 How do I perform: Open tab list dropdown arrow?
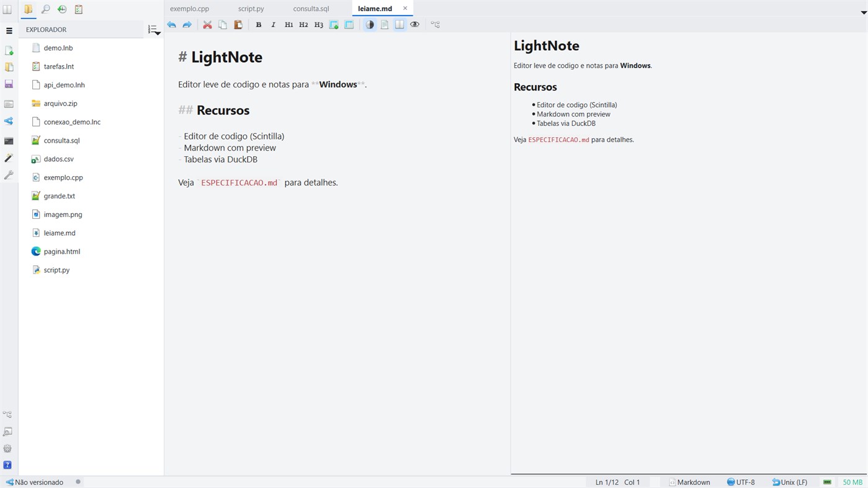click(863, 12)
